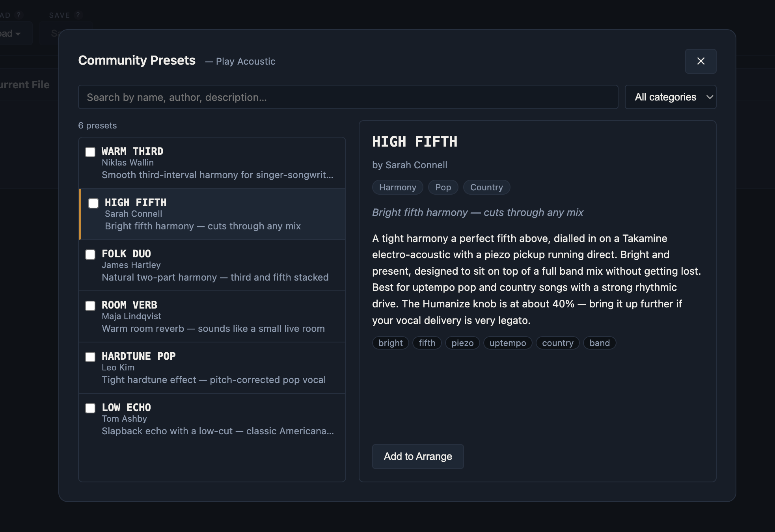Tick the HIGH FIFTH preset checkbox
The image size is (775, 532).
coord(93,203)
